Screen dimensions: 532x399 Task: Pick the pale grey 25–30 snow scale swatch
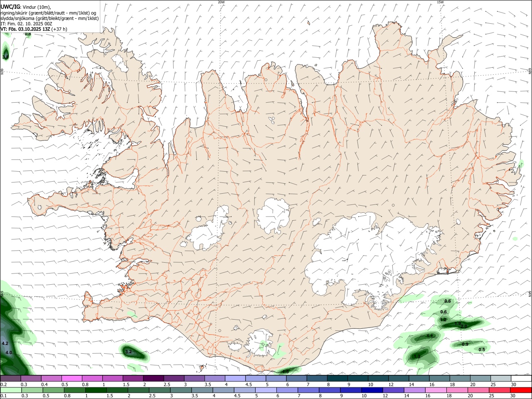click(x=500, y=379)
